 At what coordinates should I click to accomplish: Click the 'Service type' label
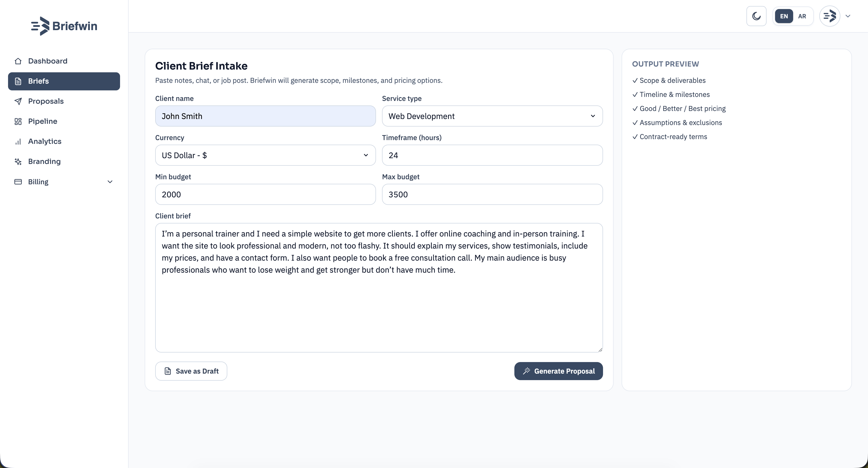click(x=402, y=99)
